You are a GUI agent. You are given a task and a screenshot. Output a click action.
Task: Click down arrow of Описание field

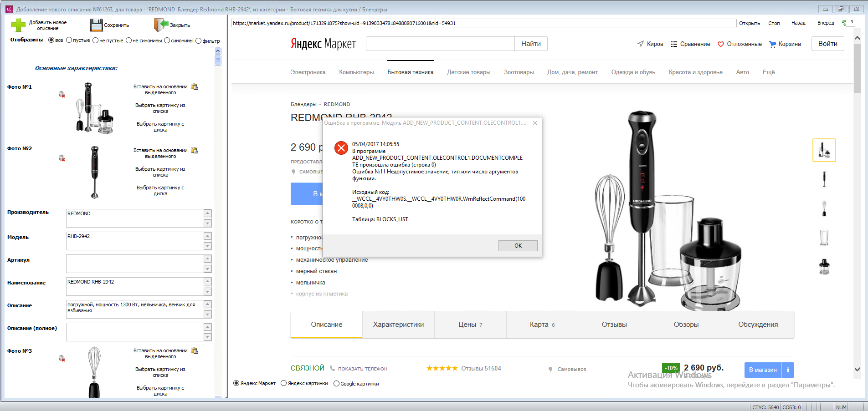(x=207, y=315)
